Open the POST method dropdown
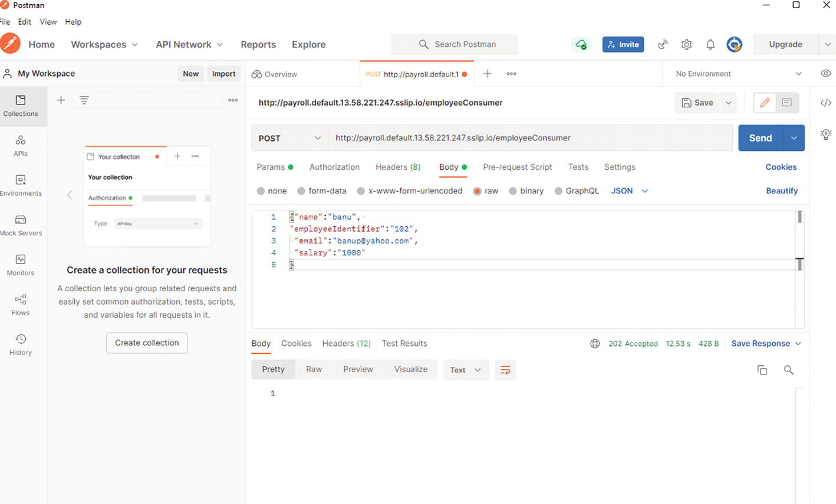 click(289, 138)
